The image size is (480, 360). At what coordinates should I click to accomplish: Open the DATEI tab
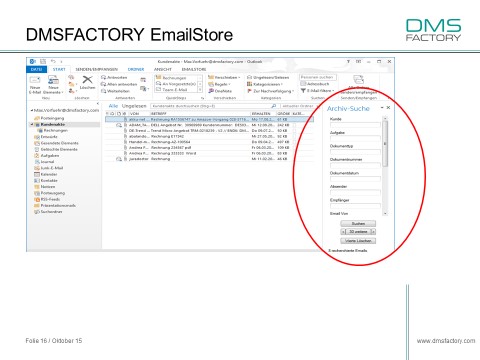(36, 69)
